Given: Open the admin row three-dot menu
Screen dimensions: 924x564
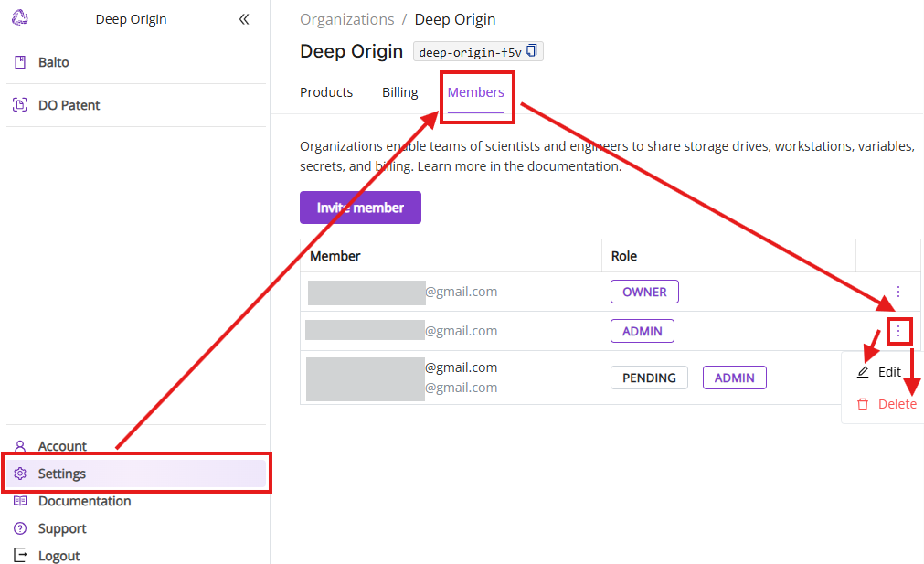Looking at the screenshot, I should (x=898, y=331).
